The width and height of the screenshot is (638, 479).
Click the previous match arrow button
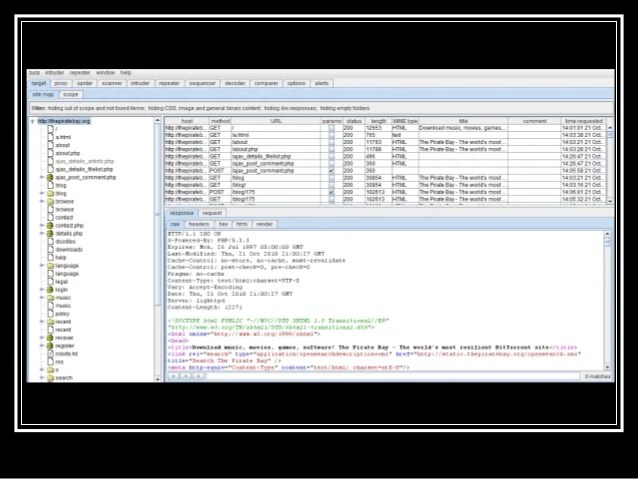pyautogui.click(x=186, y=376)
